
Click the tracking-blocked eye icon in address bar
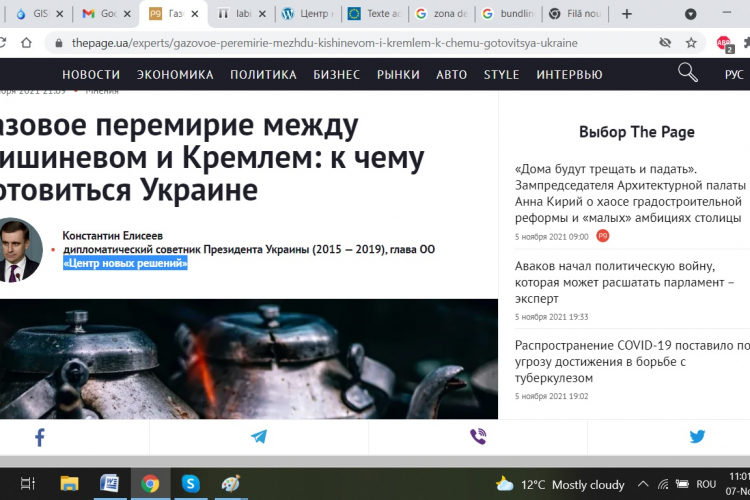pyautogui.click(x=665, y=44)
